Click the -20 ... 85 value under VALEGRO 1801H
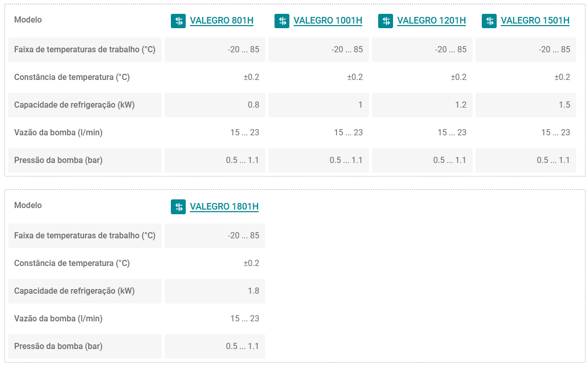 (x=243, y=235)
